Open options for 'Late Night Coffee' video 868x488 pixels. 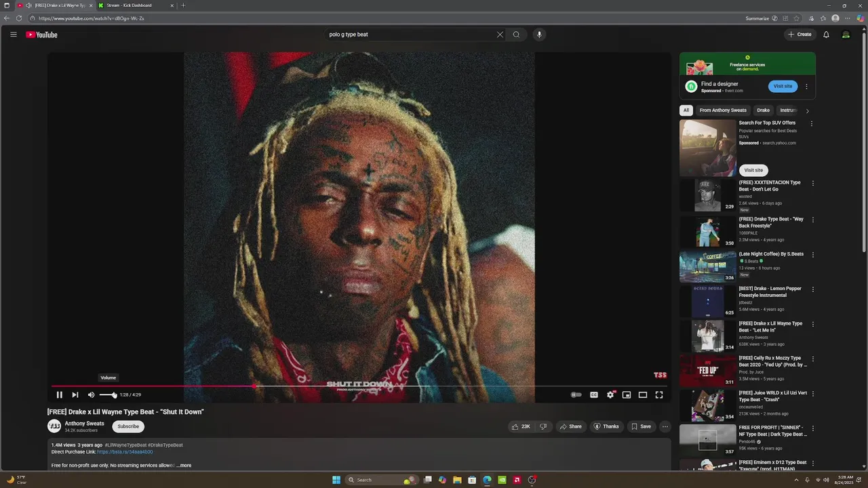point(813,255)
